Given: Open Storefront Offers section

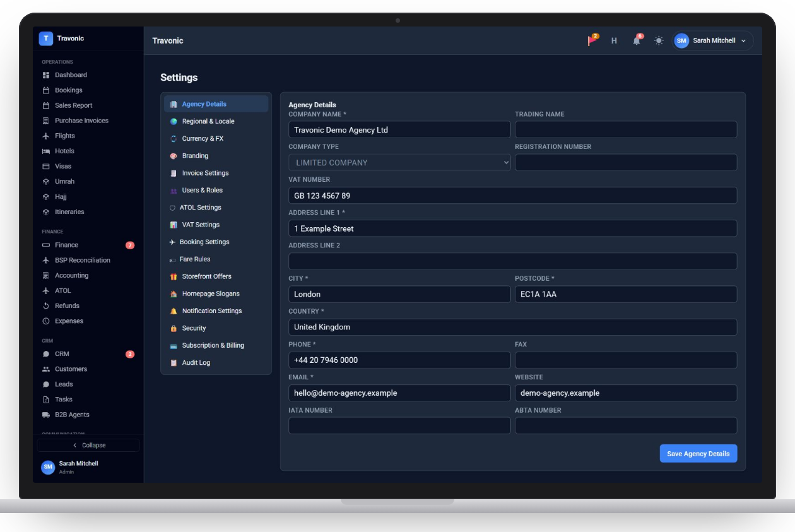Looking at the screenshot, I should 216,276.
